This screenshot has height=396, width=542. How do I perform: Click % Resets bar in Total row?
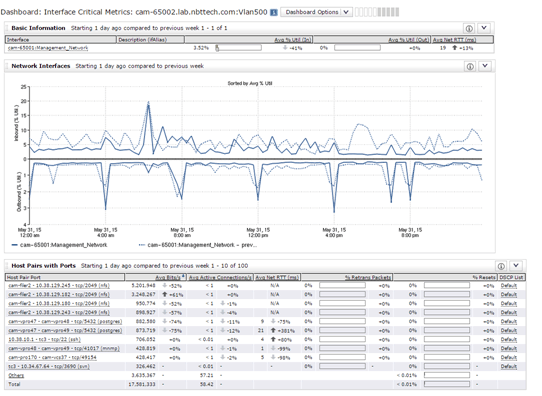[x=447, y=384]
